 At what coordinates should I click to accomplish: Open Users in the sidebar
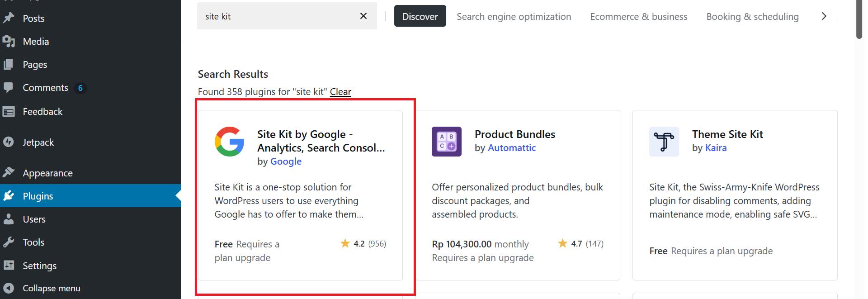[34, 219]
